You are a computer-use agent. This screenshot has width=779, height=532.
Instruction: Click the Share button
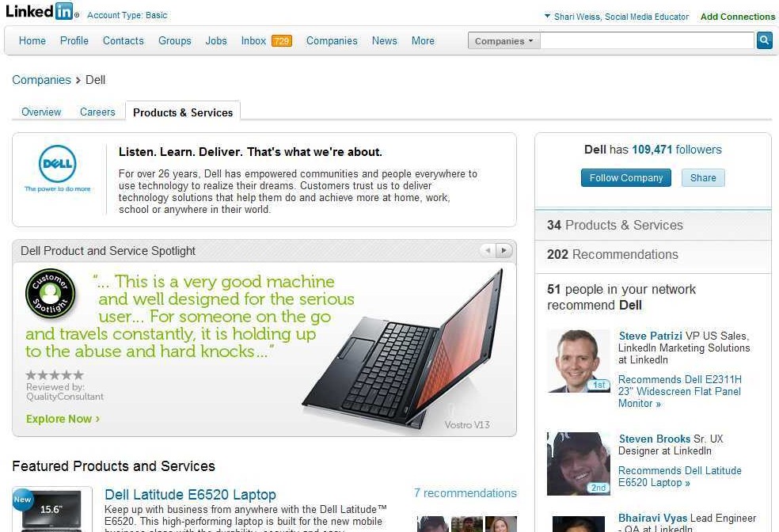coord(703,178)
